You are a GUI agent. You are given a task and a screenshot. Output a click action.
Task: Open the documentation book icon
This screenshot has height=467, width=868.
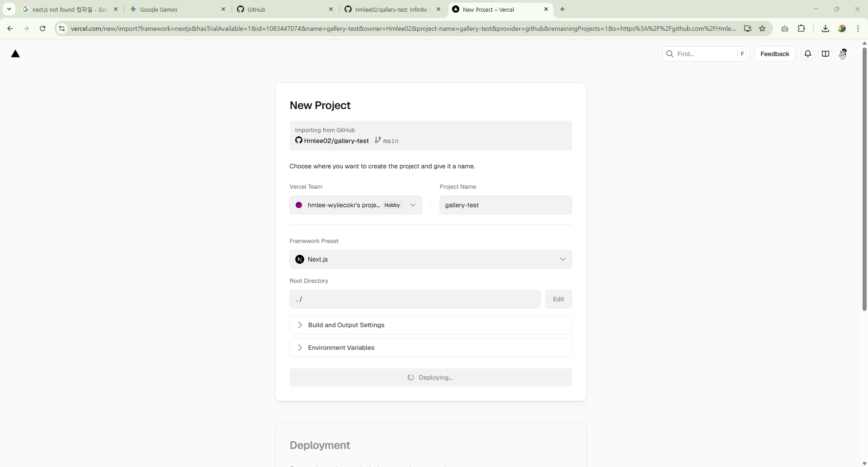click(826, 54)
